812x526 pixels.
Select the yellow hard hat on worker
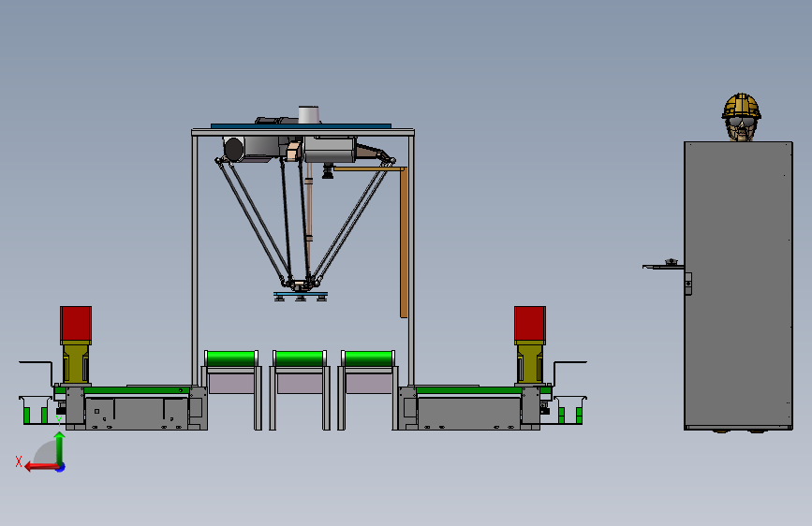click(742, 106)
